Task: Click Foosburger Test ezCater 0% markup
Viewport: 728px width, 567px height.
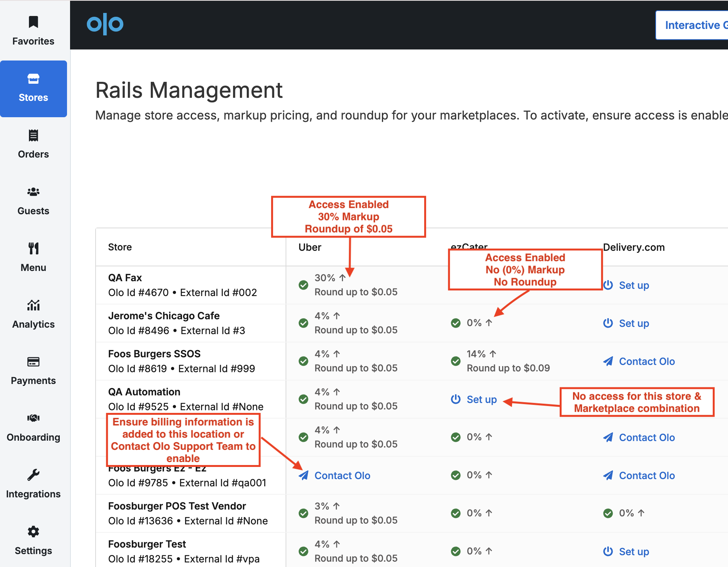Action: [x=479, y=551]
